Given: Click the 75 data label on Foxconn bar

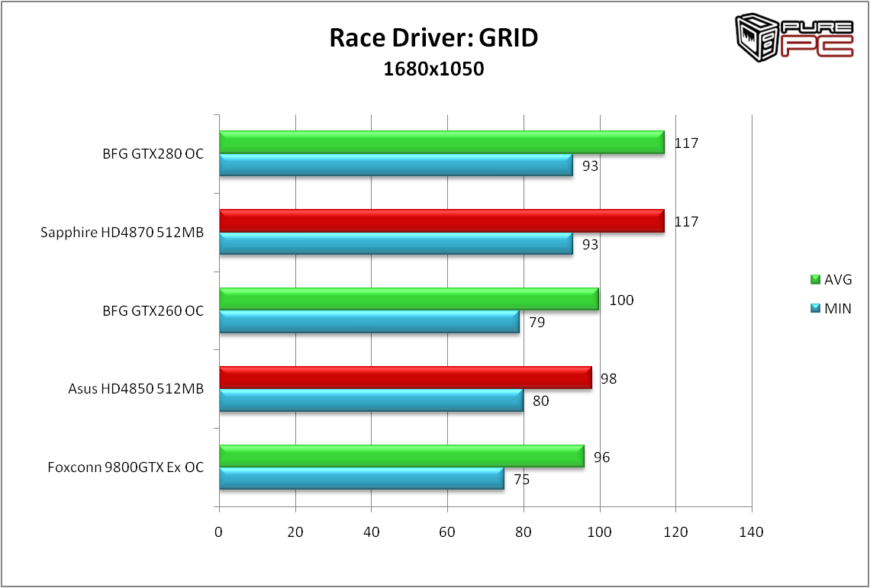Looking at the screenshot, I should click(521, 480).
